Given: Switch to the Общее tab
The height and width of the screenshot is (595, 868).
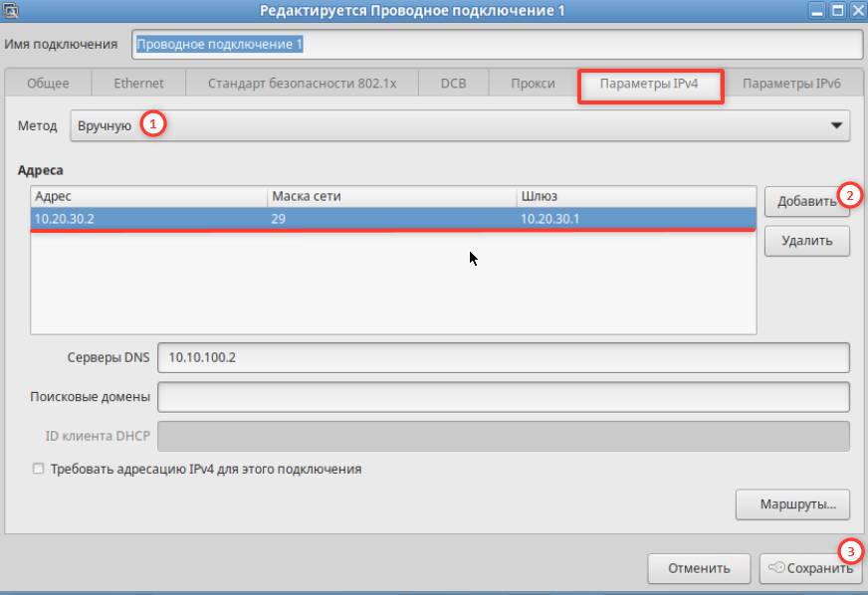Looking at the screenshot, I should pyautogui.click(x=48, y=84).
